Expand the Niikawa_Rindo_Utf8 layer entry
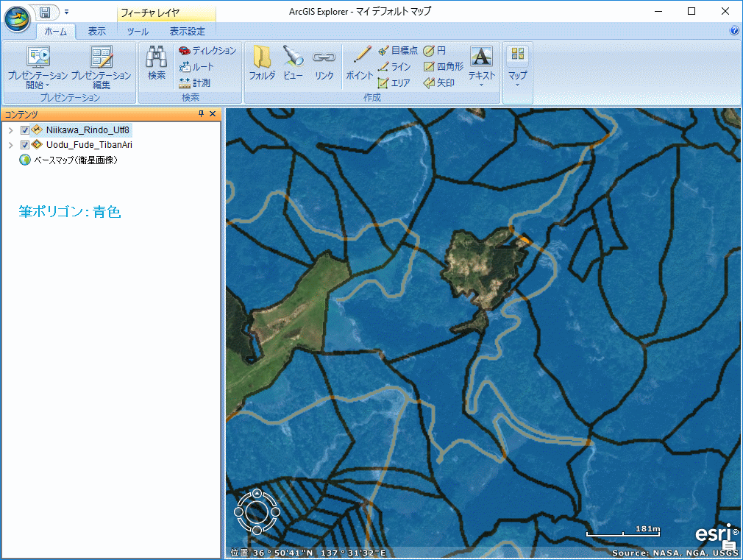Viewport: 743px width, 560px height. pyautogui.click(x=10, y=130)
